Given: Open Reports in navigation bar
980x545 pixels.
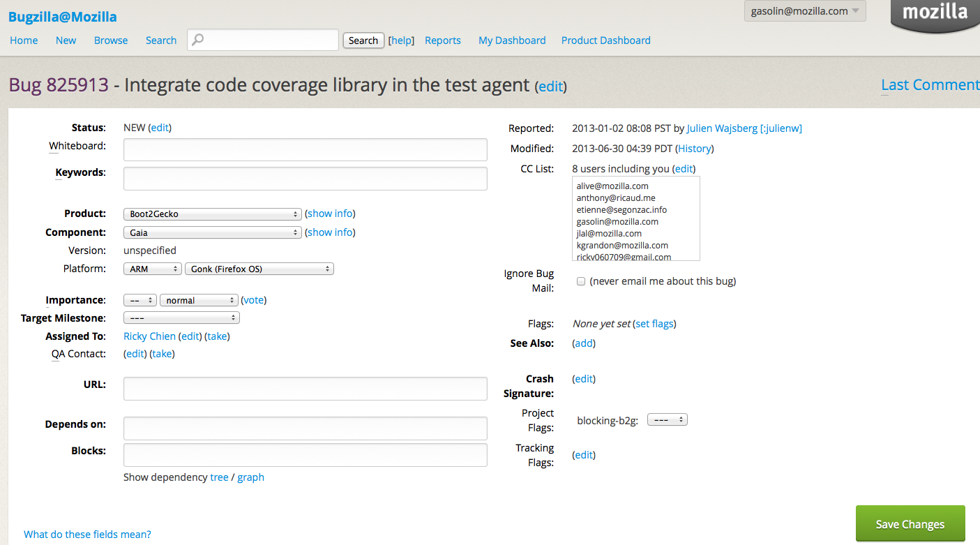Looking at the screenshot, I should [x=443, y=40].
